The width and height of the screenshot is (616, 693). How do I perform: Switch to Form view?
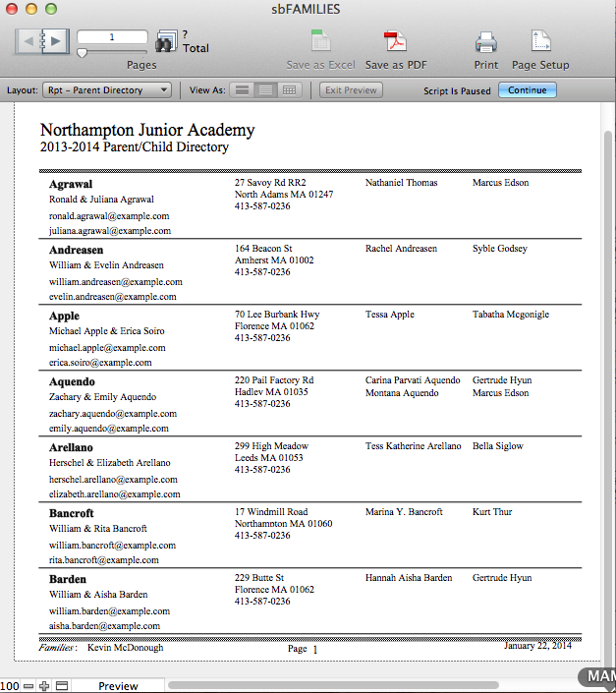(x=242, y=90)
